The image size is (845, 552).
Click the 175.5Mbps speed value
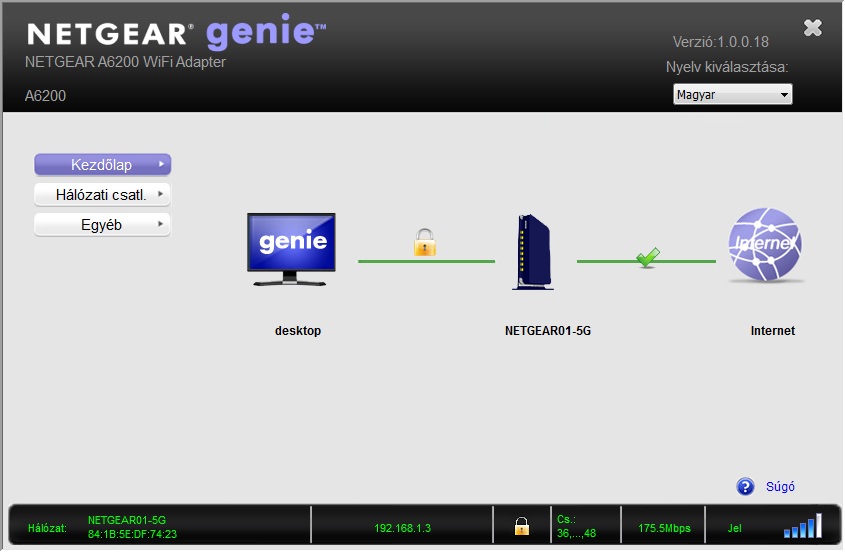664,528
